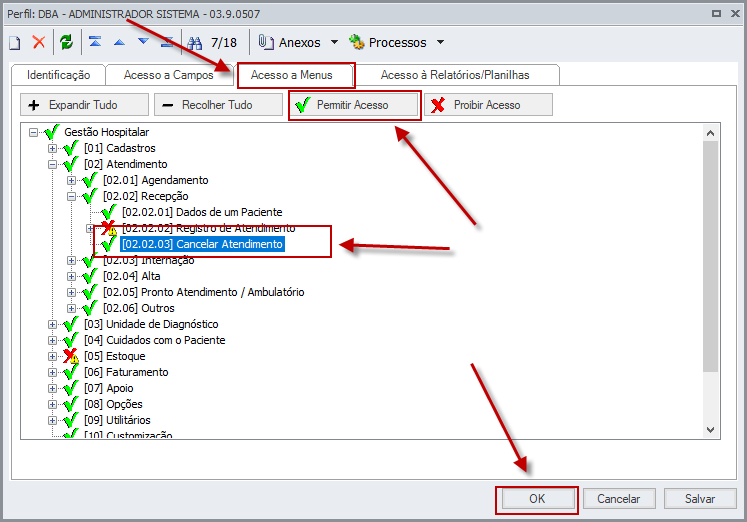Click green check icon beside [01] Cadastros
Screen dimensions: 747x522
pos(71,148)
